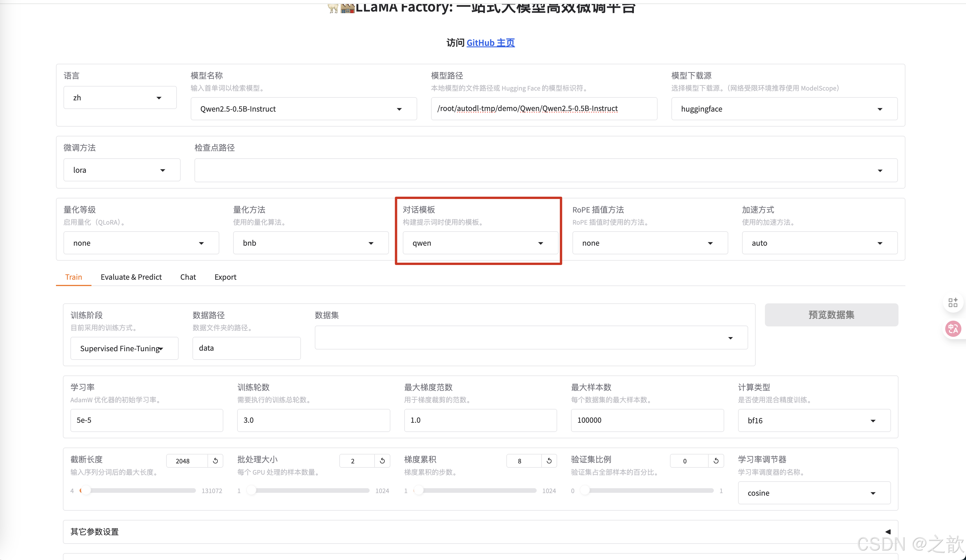Open the 对话模板 qwen dropdown
966x560 pixels.
coord(480,243)
